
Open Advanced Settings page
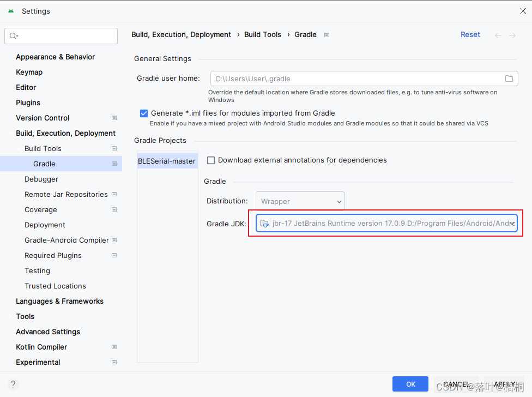[x=48, y=332]
